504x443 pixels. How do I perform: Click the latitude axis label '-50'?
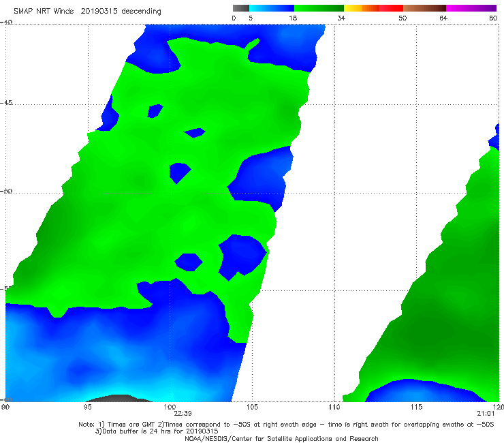coord(6,191)
